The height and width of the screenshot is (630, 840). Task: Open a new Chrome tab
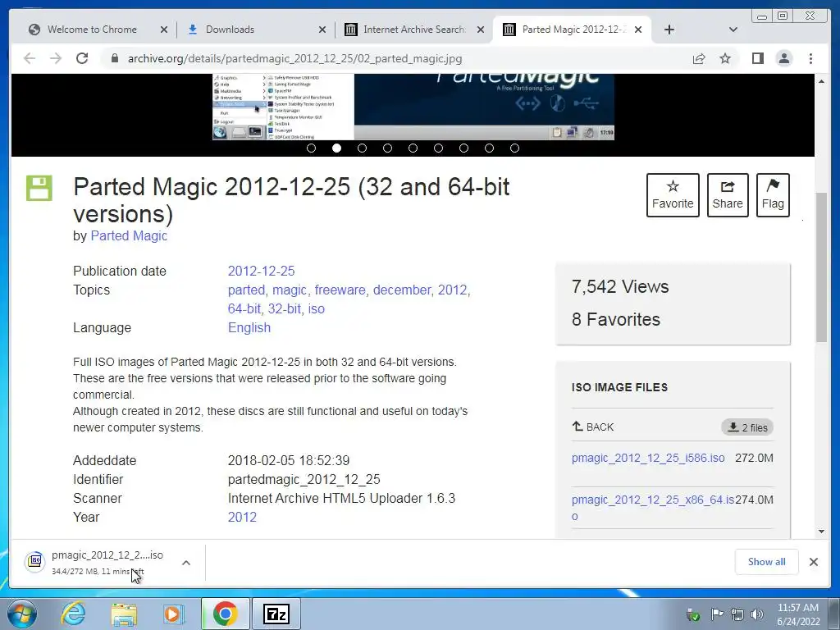[x=669, y=30]
